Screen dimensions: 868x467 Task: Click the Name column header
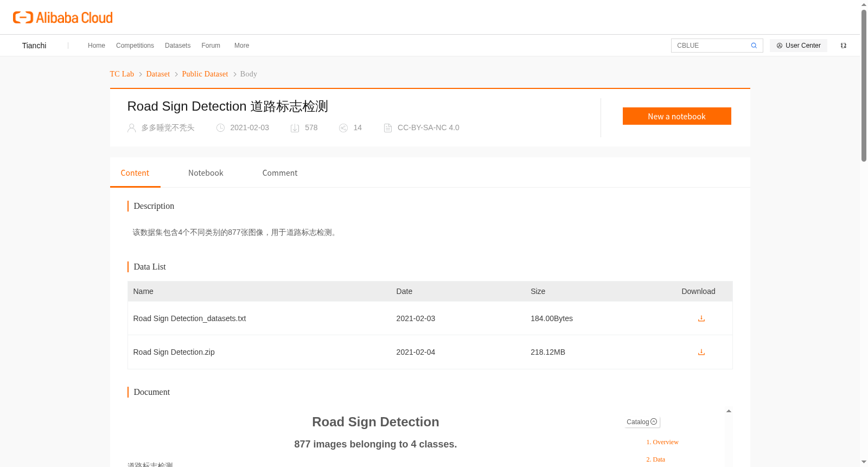(143, 291)
